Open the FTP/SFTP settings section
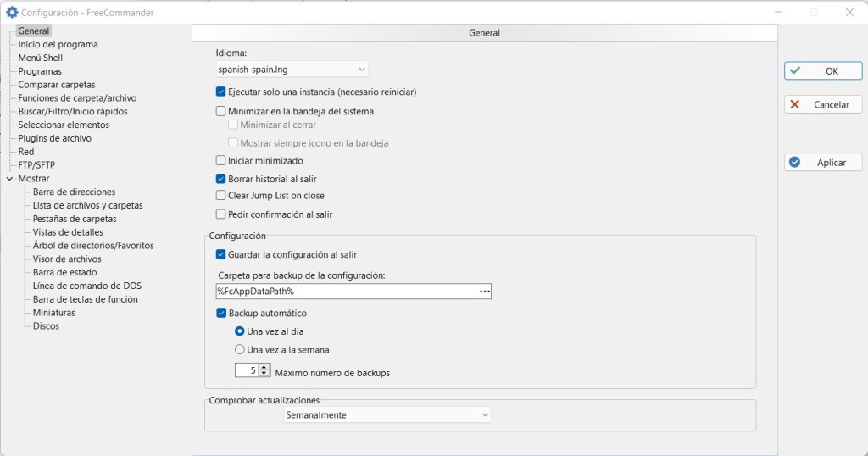Screen dimensions: 868x456 pos(36,165)
